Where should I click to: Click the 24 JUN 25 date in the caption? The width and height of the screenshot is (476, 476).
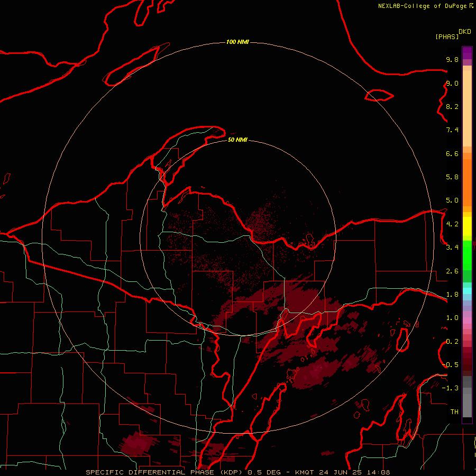point(340,472)
